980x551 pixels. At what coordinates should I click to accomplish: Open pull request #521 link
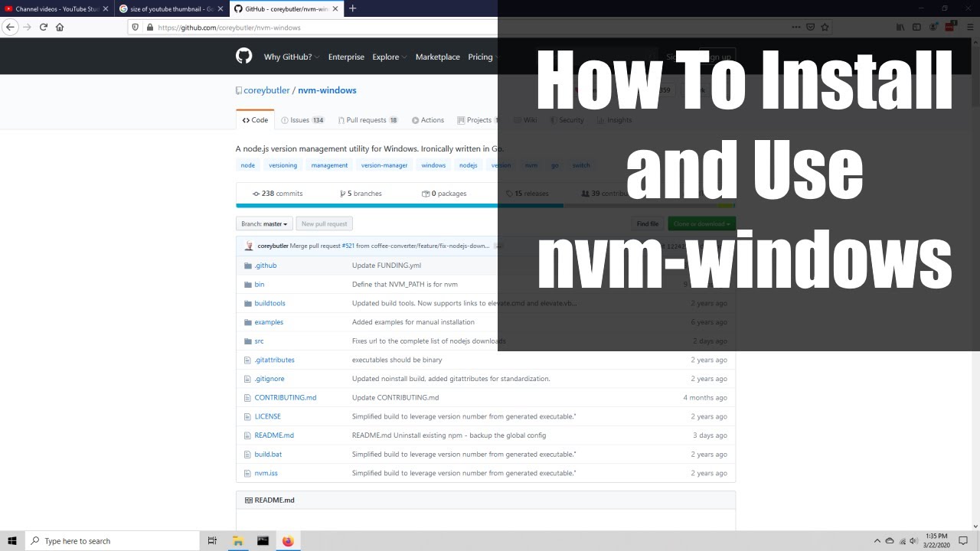348,246
